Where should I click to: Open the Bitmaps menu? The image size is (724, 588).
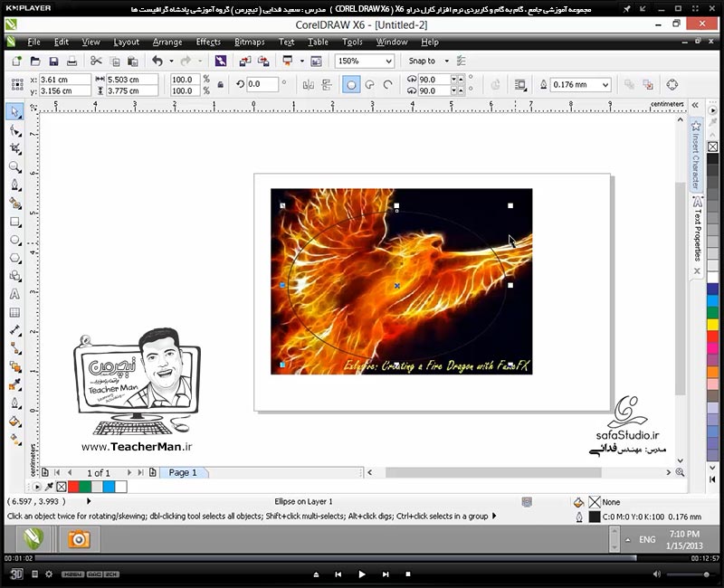[250, 42]
